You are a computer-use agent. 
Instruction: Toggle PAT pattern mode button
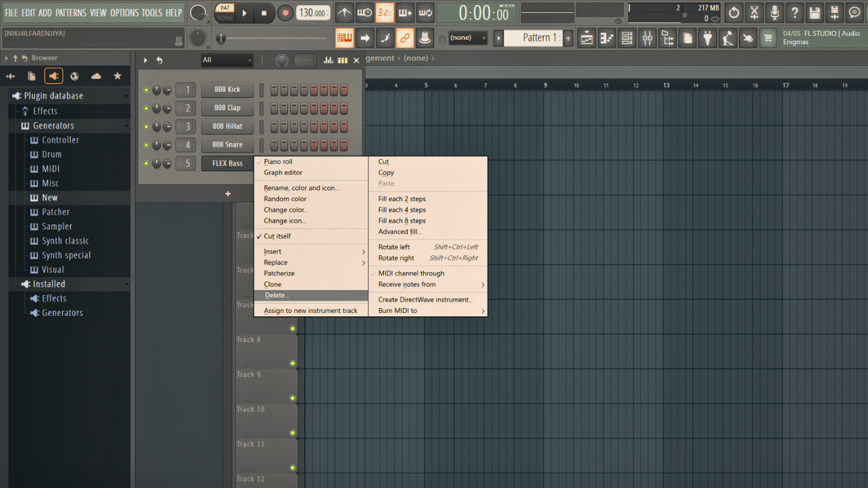[x=225, y=8]
